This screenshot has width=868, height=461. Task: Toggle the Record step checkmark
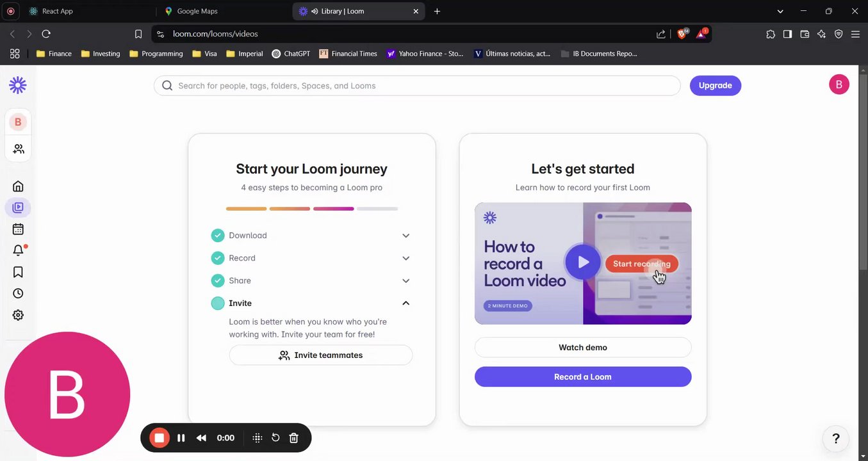pos(218,258)
